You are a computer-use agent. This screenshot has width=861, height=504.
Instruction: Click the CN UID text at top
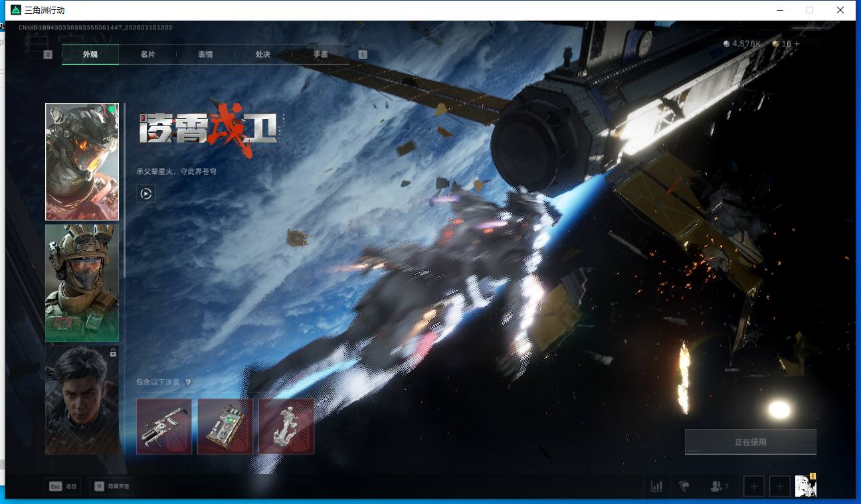[x=96, y=28]
